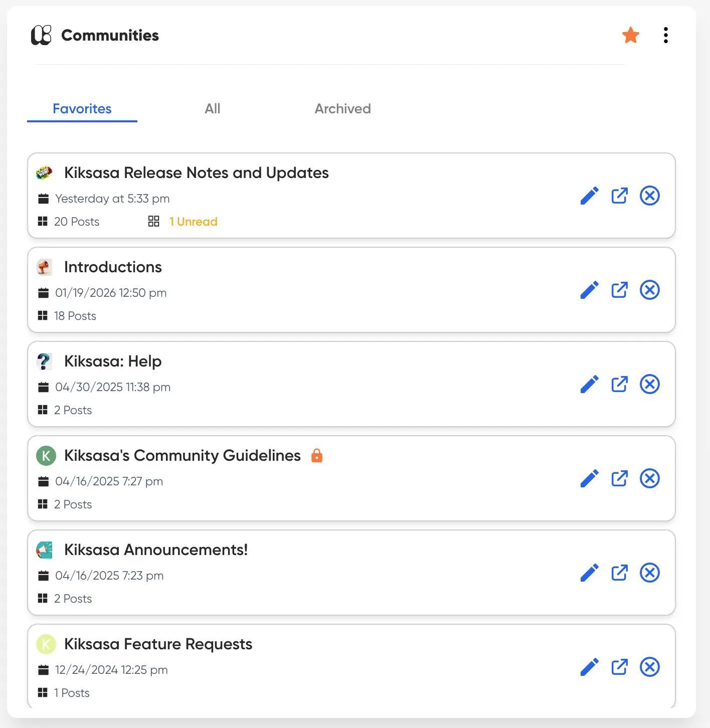Click the 1 Unread indicator
Image resolution: width=710 pixels, height=728 pixels.
tap(193, 222)
